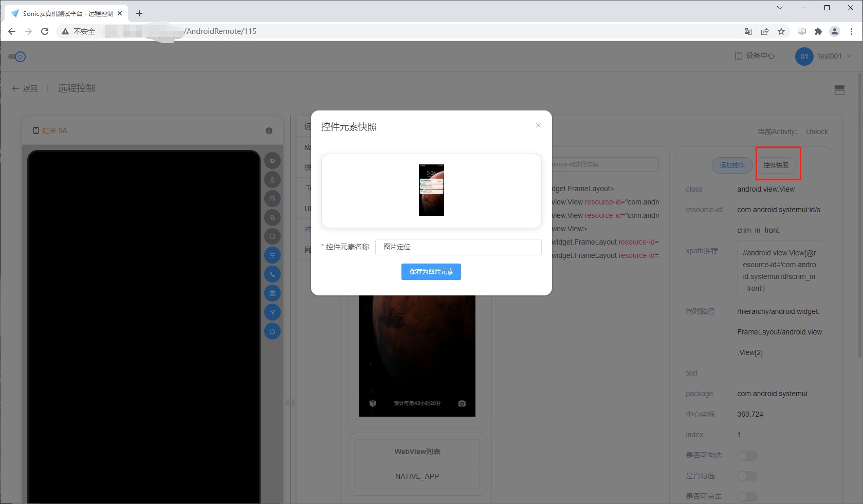Click the element snapshot thumbnail in dialog

(x=431, y=190)
